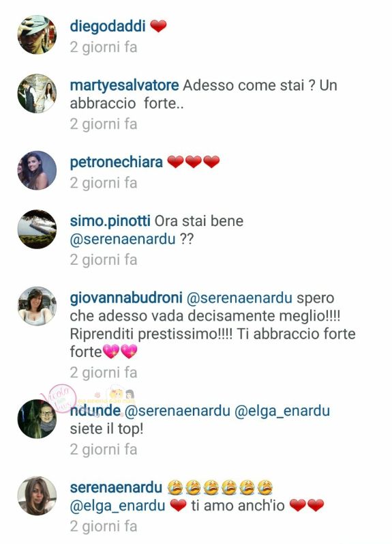Click the ndunde username
Screen dimensions: 392x544
tap(95, 411)
